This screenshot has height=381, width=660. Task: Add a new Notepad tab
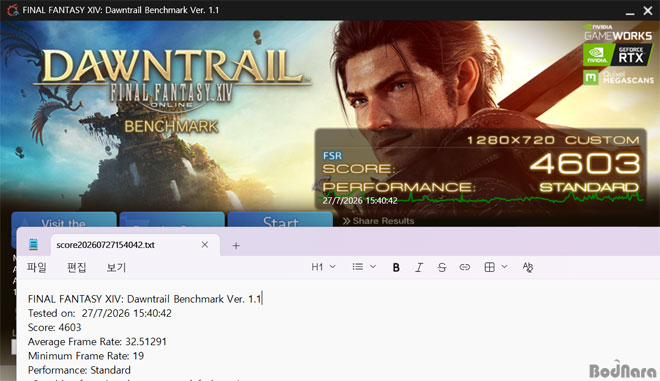(x=236, y=245)
